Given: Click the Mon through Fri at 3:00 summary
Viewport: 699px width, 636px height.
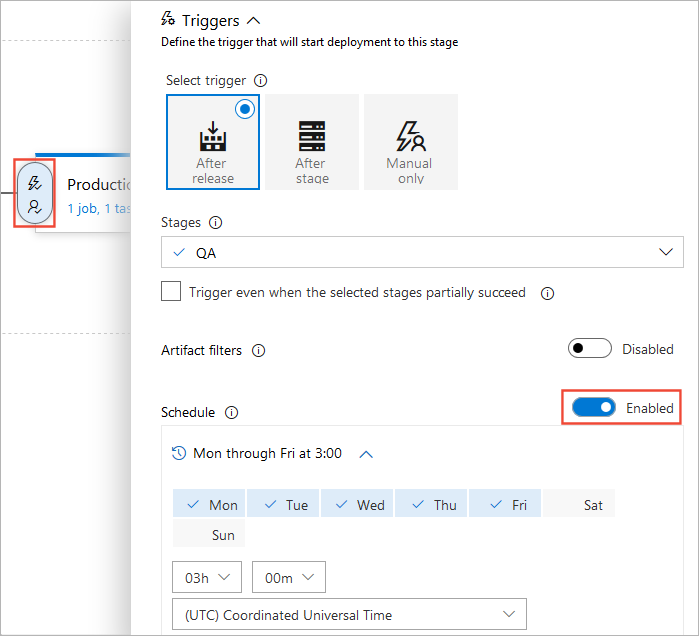Looking at the screenshot, I should point(267,453).
